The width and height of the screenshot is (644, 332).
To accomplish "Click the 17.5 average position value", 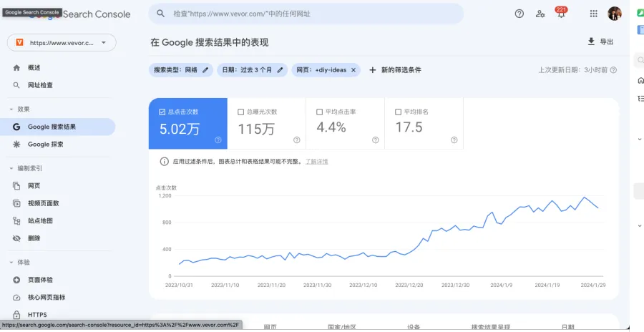I will click(x=409, y=128).
